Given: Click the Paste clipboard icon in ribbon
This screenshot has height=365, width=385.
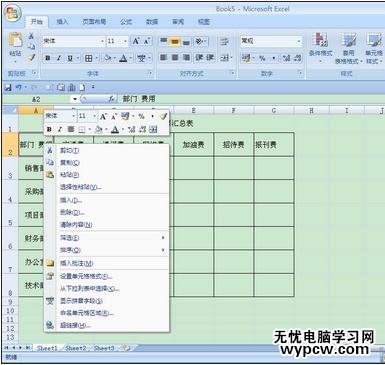Looking at the screenshot, I should [x=15, y=40].
